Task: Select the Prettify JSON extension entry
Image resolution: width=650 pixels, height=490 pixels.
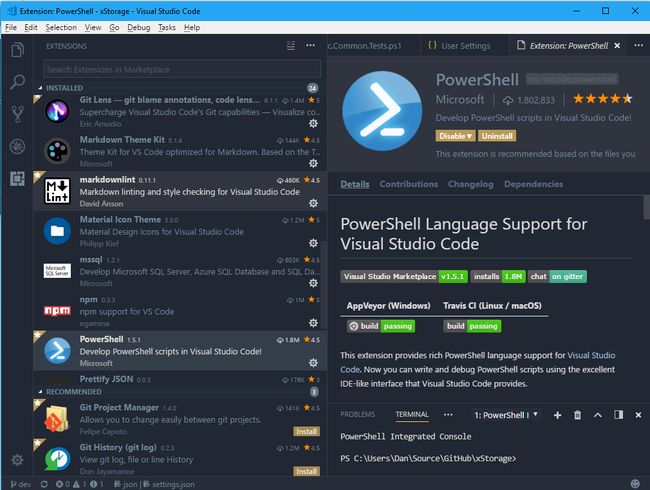Action: pyautogui.click(x=180, y=379)
